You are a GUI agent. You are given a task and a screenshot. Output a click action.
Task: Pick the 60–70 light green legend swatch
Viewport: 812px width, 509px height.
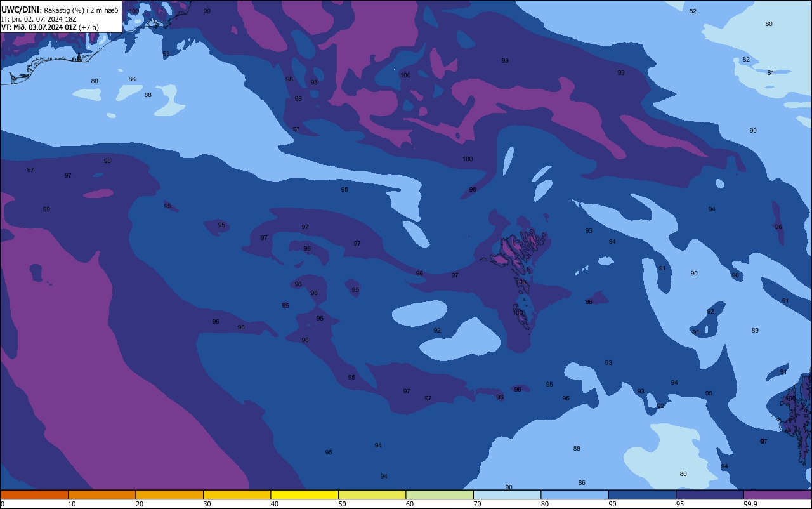tap(440, 494)
